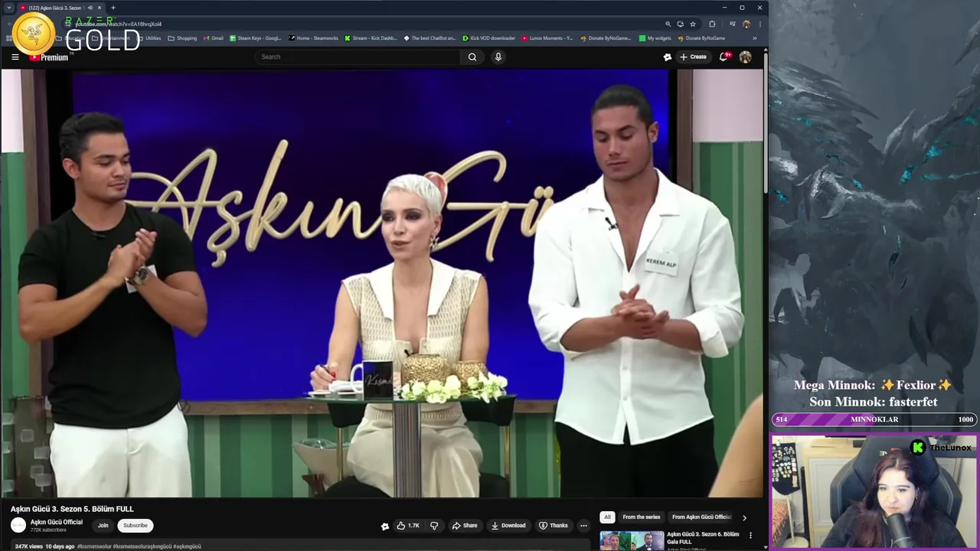Select From Aşkın Gücü Official chip
This screenshot has width=980, height=551.
coord(701,517)
